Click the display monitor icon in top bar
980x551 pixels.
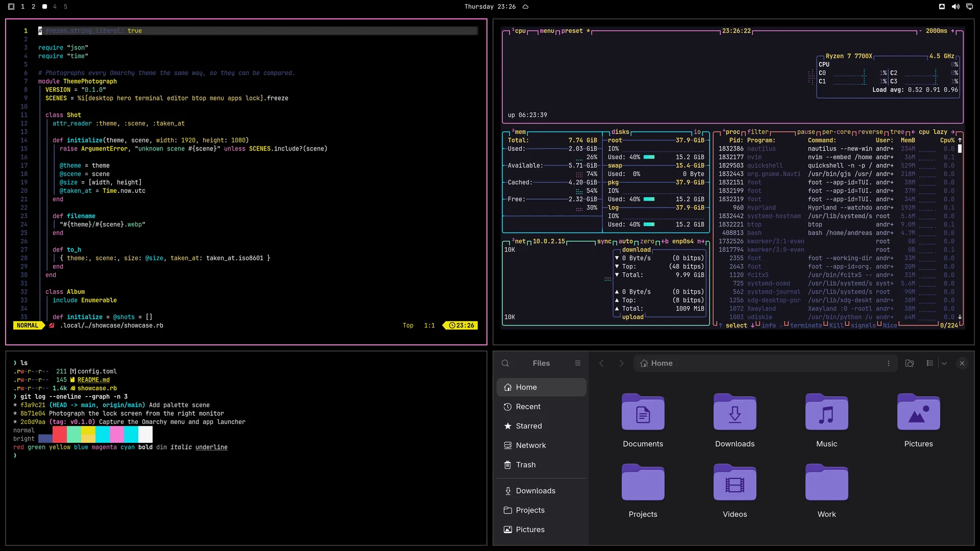point(969,7)
